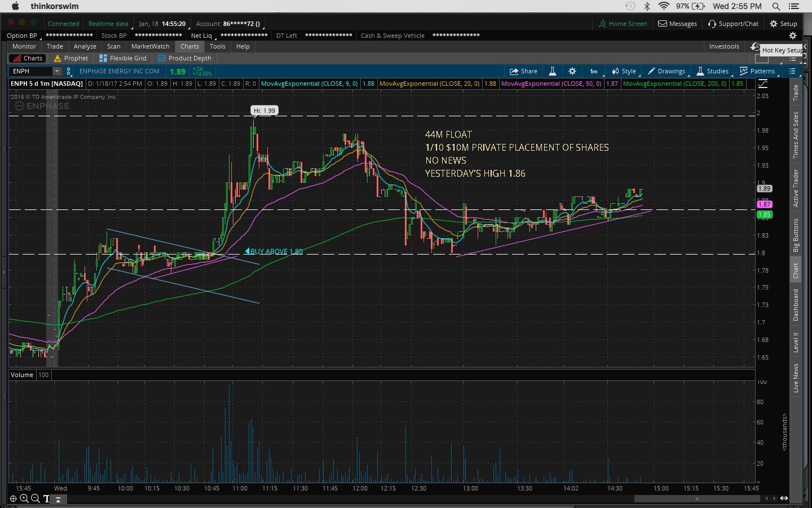Select the crosshair pan tool icon
The image size is (812, 508).
13,498
